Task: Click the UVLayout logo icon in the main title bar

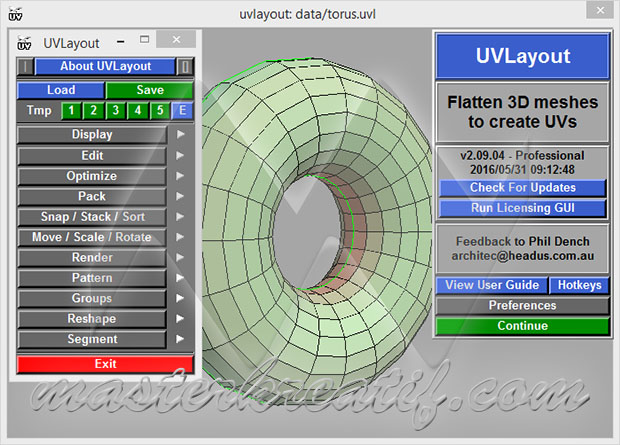Action: (15, 14)
